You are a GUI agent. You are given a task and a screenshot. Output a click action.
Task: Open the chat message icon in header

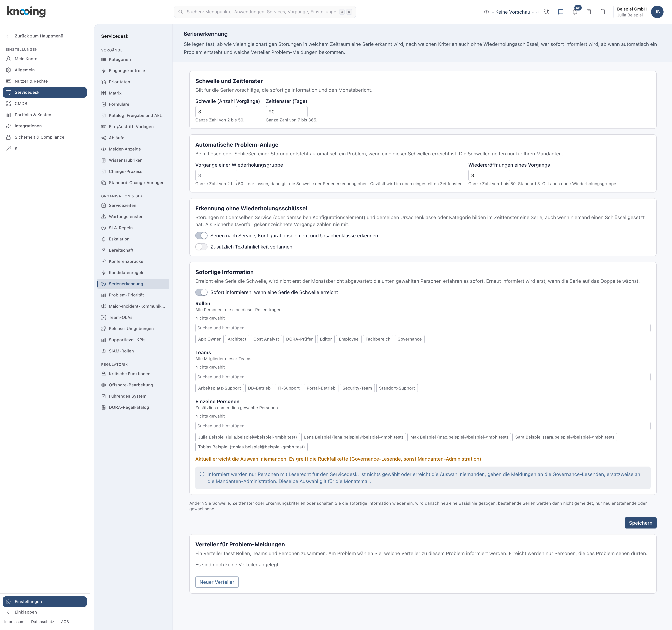point(561,12)
